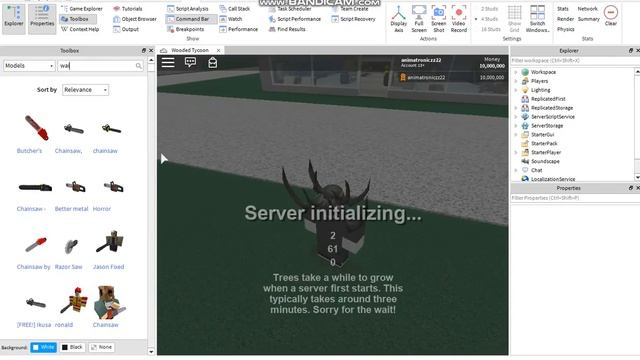Show Summary stats
Screen dimensions: 640x360
(589, 19)
